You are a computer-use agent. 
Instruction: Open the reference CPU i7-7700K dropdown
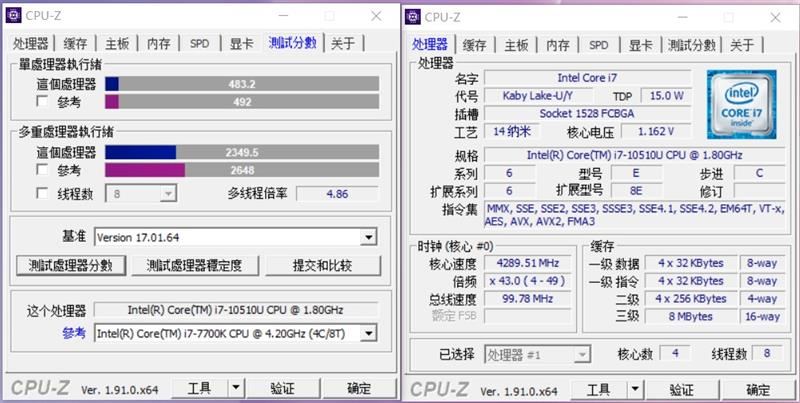tap(236, 334)
